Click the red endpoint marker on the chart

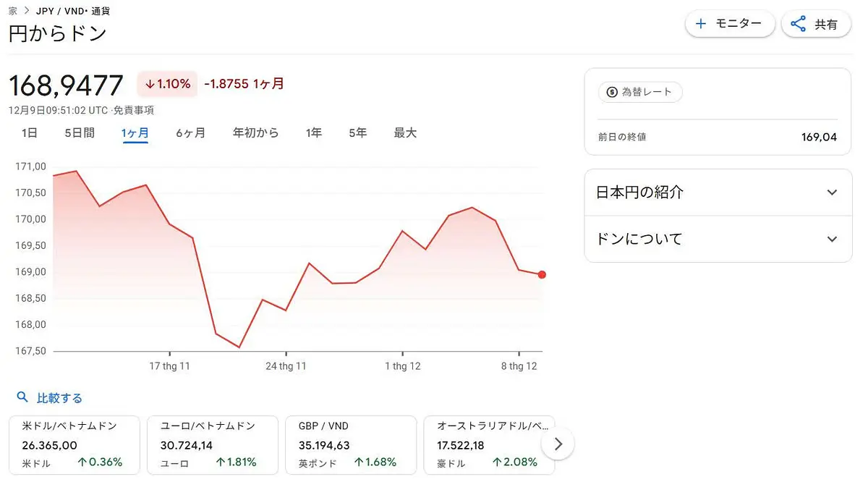pyautogui.click(x=542, y=274)
